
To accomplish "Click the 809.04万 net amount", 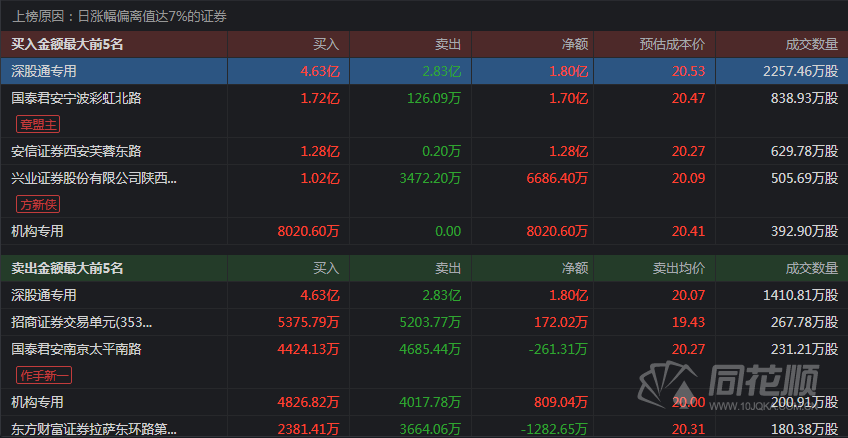I will click(x=560, y=402).
